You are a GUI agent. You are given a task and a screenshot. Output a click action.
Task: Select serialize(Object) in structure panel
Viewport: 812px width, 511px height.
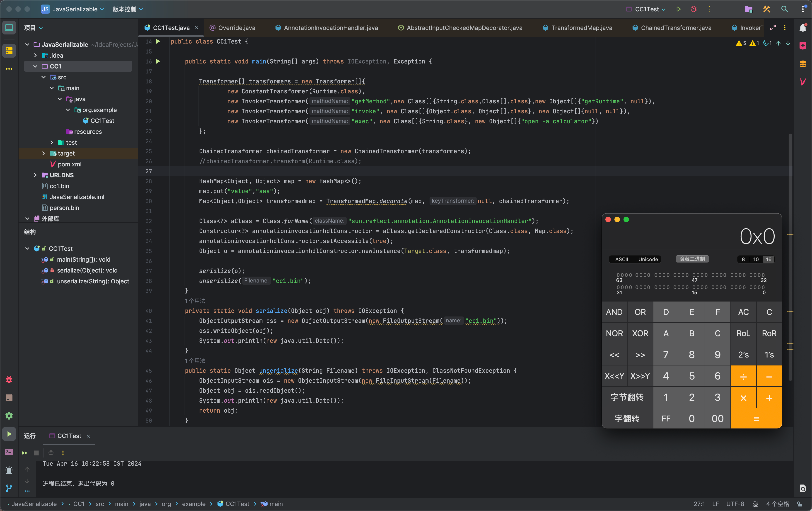[79, 270]
